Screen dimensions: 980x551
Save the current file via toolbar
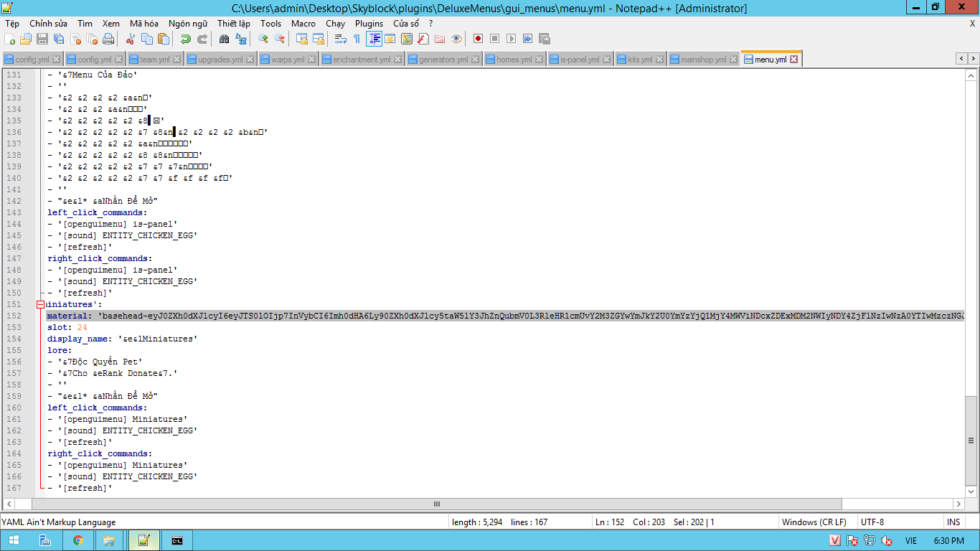point(42,39)
